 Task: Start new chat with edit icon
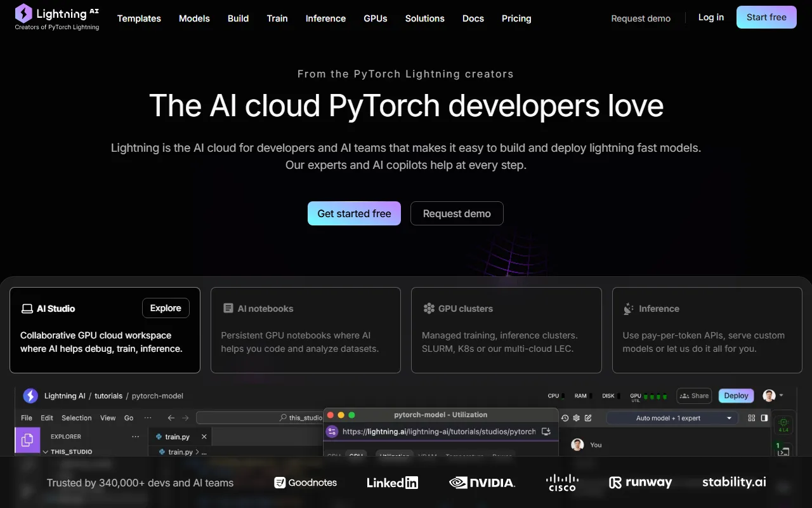click(588, 418)
